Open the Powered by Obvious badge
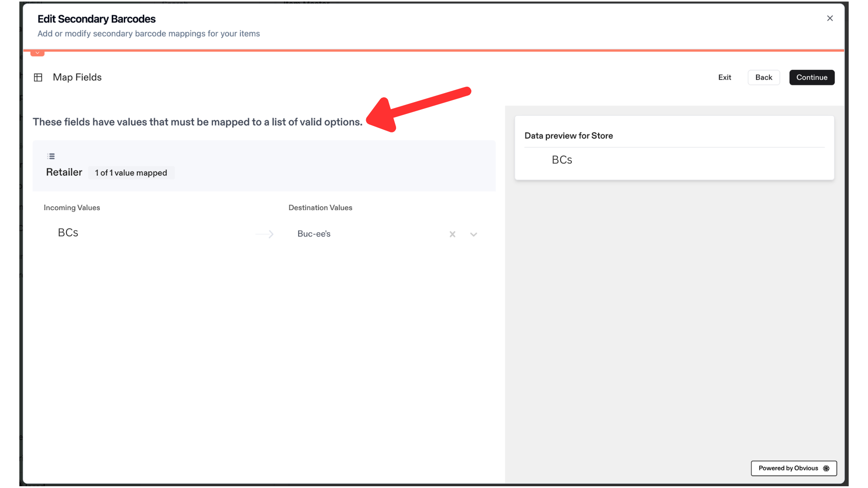868x488 pixels. (x=793, y=468)
